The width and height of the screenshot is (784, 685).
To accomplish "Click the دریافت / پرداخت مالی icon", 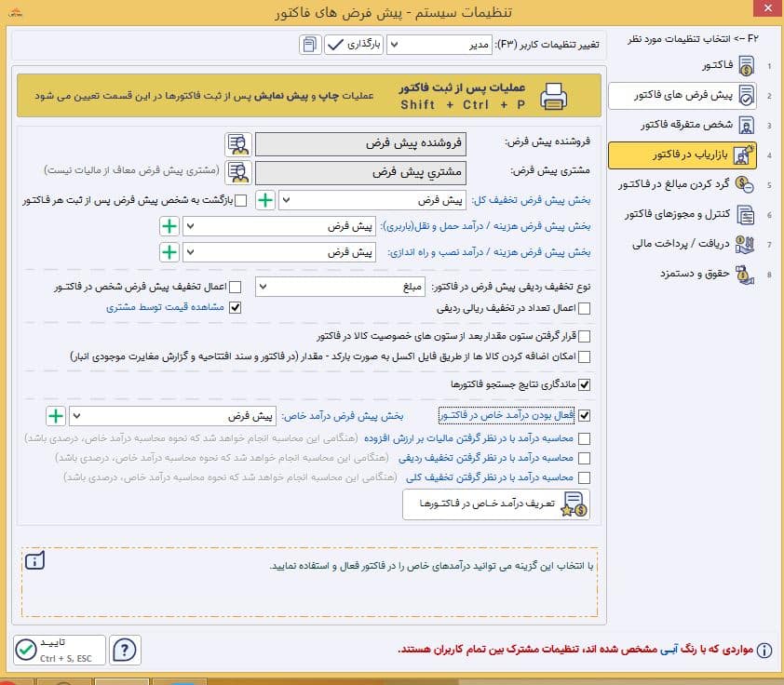I will coord(745,245).
